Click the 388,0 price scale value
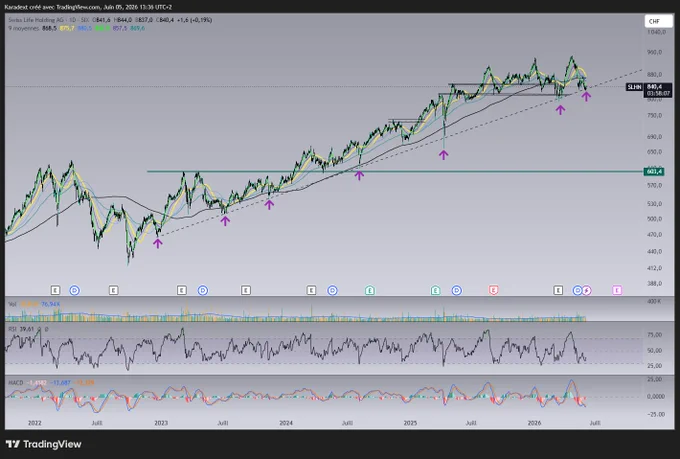Image resolution: width=680 pixels, height=459 pixels. [655, 283]
